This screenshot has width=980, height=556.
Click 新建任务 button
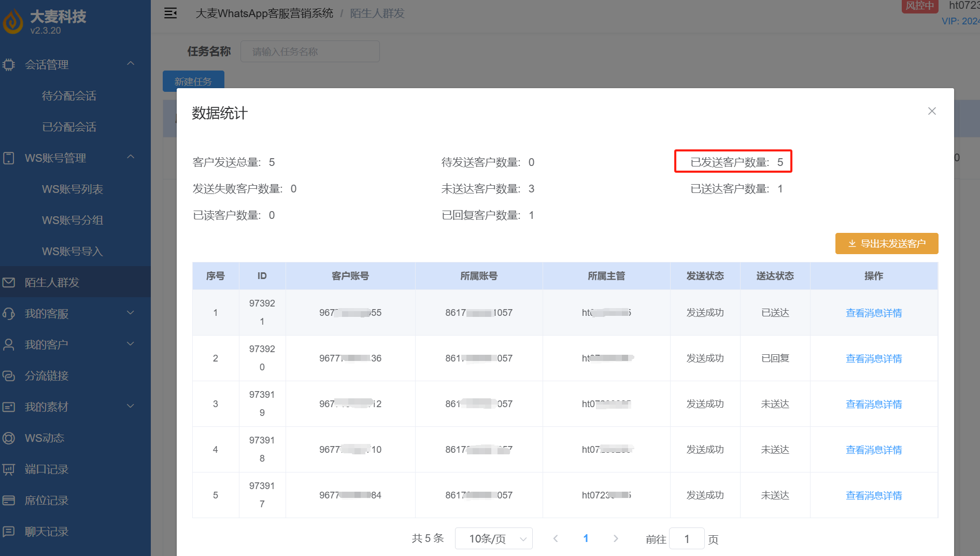(x=193, y=81)
